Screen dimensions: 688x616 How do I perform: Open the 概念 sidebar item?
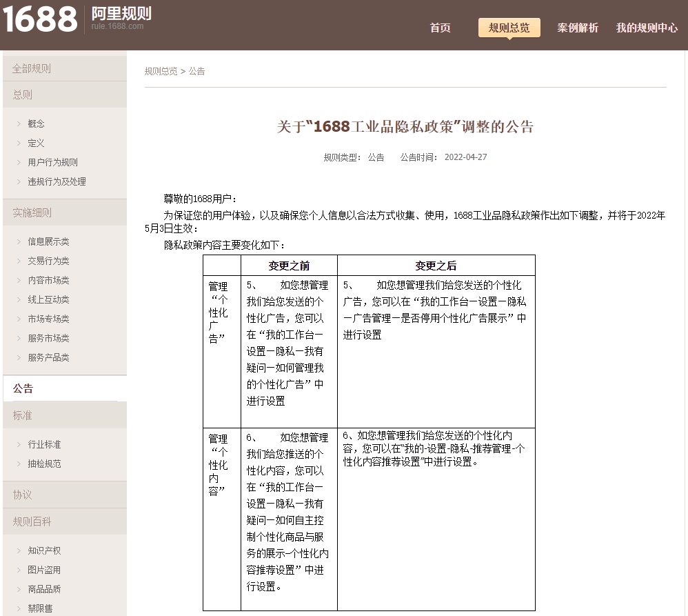tap(36, 123)
